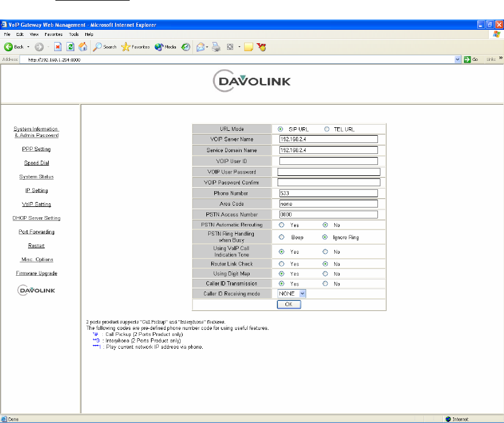The height and width of the screenshot is (423, 504).
Task: Open the IP Setting link
Action: [x=37, y=191]
